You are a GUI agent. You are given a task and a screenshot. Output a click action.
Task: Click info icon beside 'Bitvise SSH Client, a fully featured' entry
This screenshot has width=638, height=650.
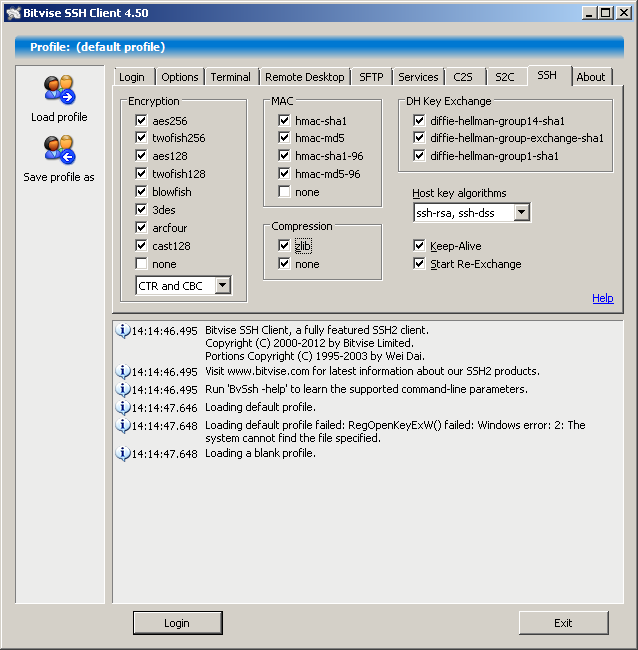(123, 331)
